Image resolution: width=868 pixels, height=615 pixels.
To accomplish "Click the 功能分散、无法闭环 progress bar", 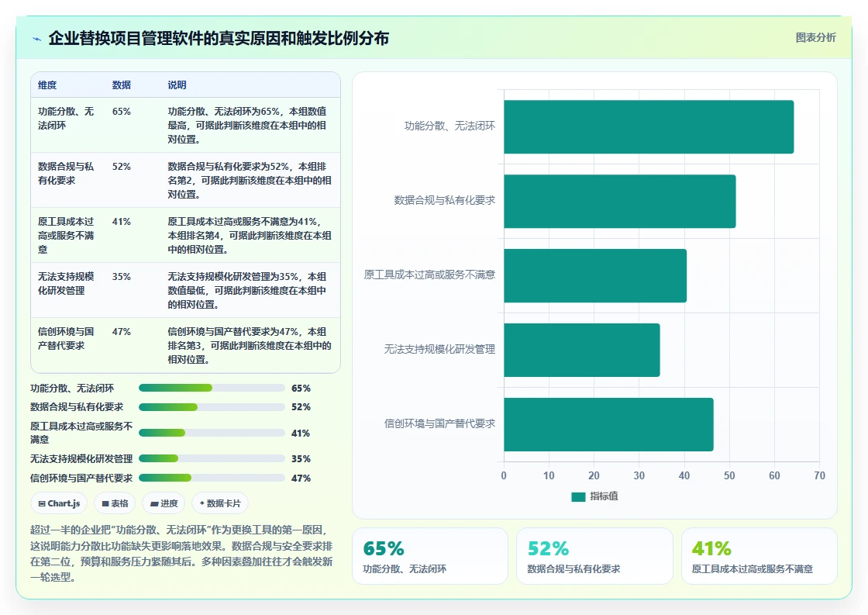I will tap(212, 388).
